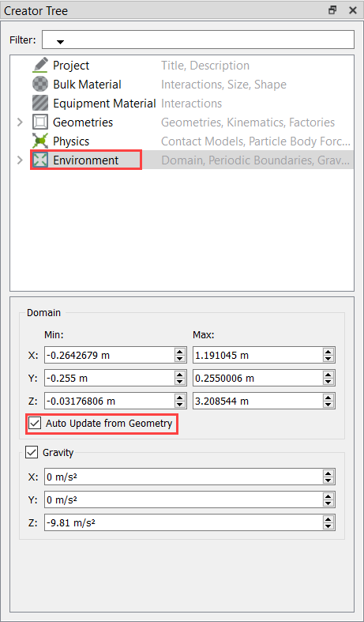Image resolution: width=364 pixels, height=622 pixels.
Task: Increase the Domain X Max value
Action: (328, 352)
